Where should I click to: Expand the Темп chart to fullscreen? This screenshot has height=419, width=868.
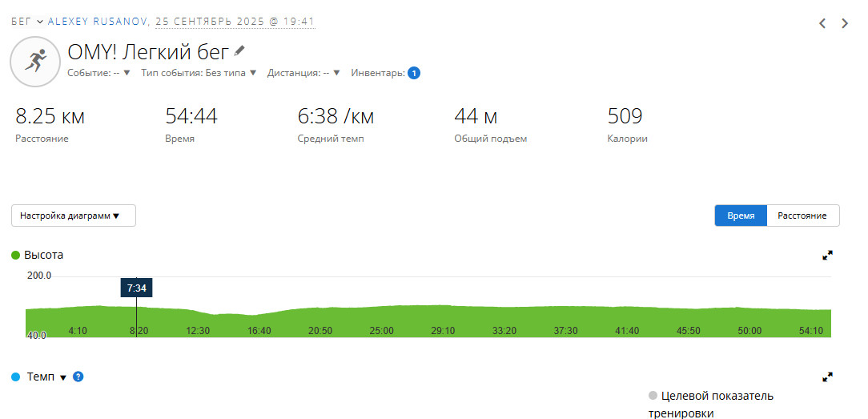click(828, 377)
